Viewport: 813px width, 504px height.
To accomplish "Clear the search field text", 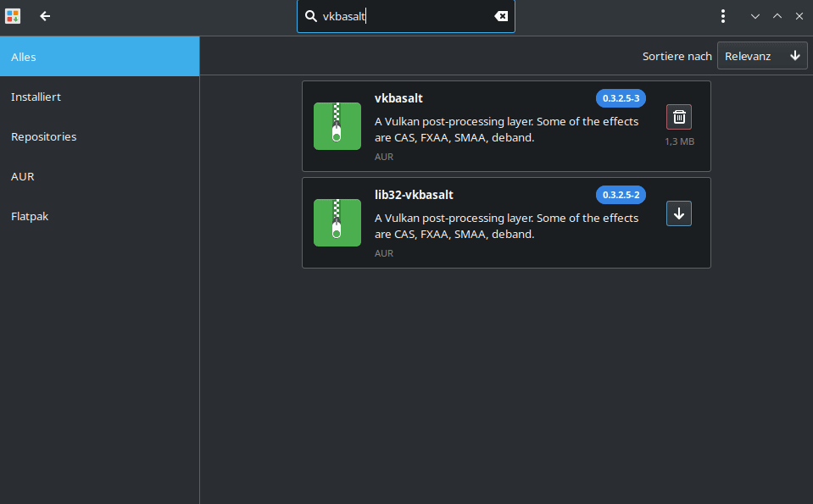I will click(x=501, y=16).
